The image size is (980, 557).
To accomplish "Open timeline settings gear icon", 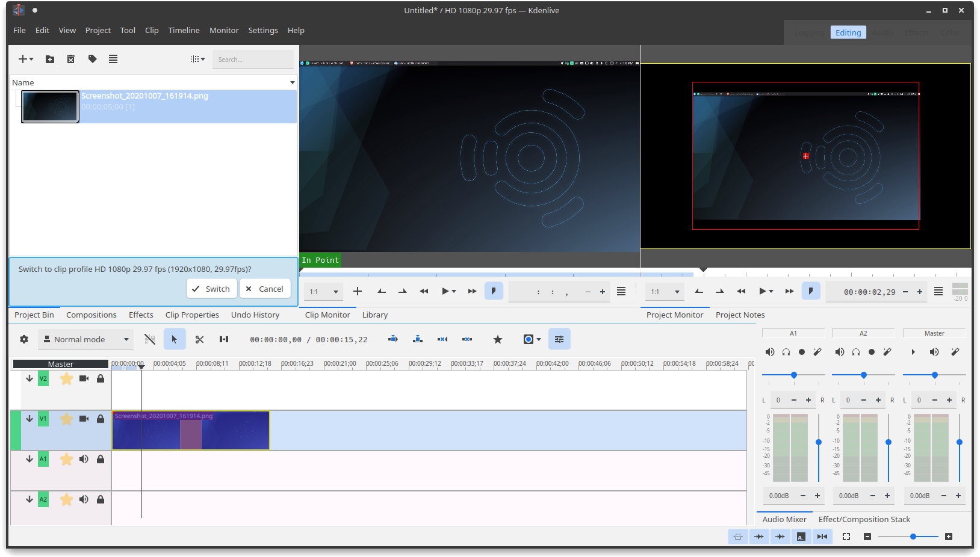I will tap(24, 339).
